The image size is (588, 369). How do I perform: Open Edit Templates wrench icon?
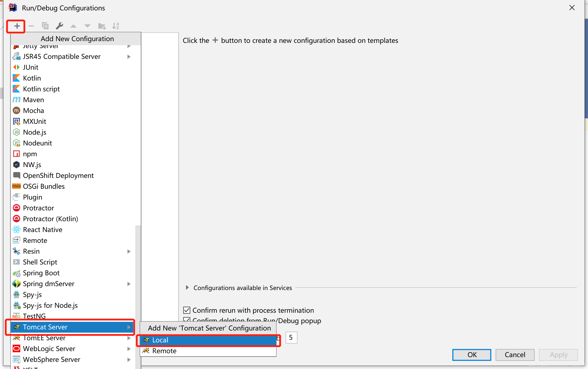pos(59,26)
